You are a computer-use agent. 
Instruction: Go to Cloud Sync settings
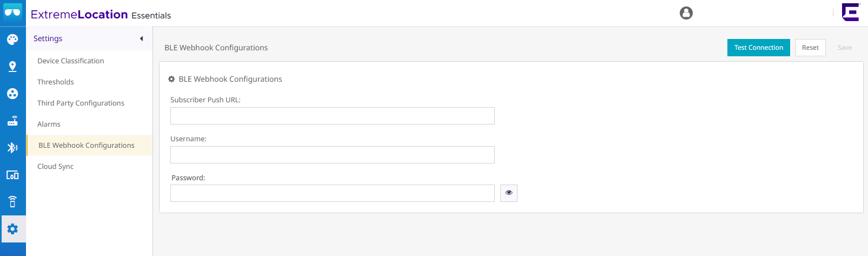click(56, 167)
